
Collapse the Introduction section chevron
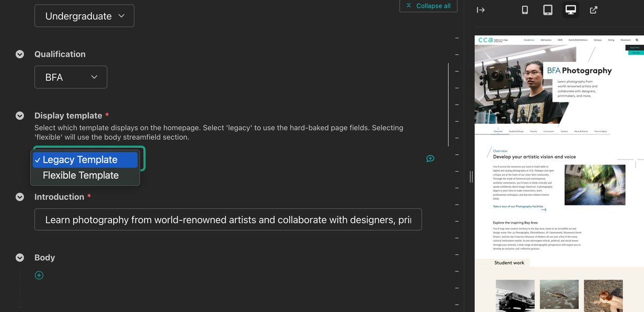(20, 197)
